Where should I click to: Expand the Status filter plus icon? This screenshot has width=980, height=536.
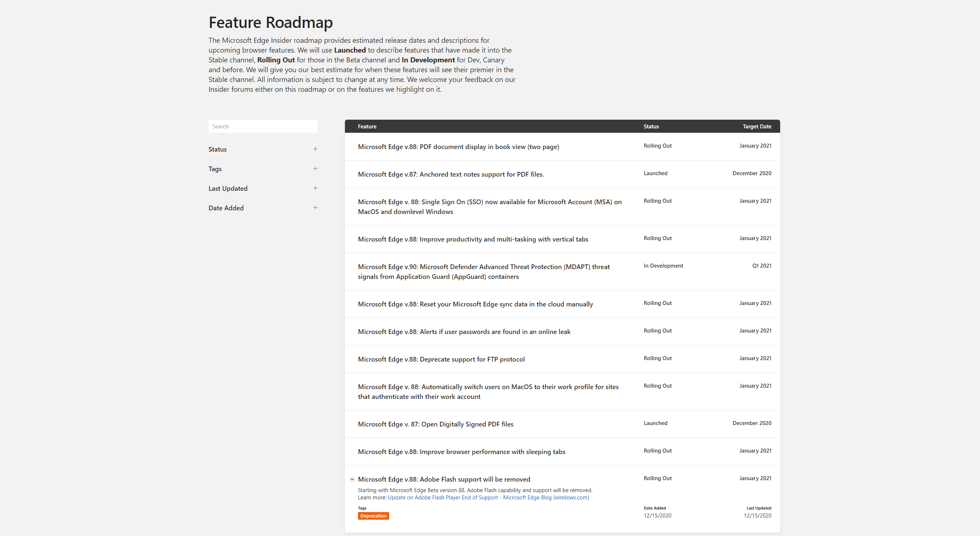tap(315, 149)
